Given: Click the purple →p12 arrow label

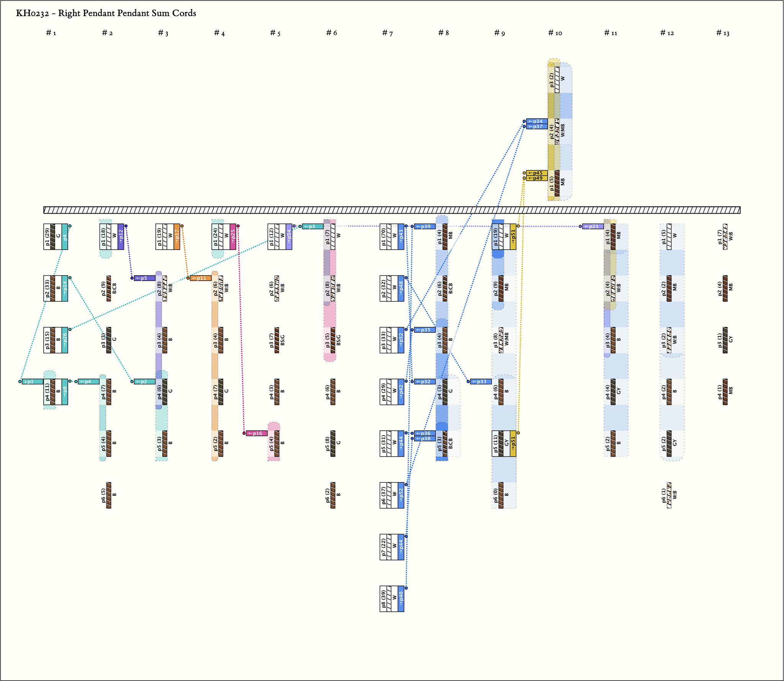Looking at the screenshot, I should point(121,237).
